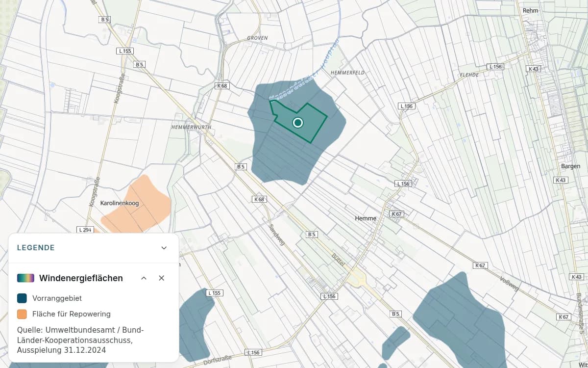Click the Windenergieflächen gradient layer icon
588x368 pixels.
(25, 278)
